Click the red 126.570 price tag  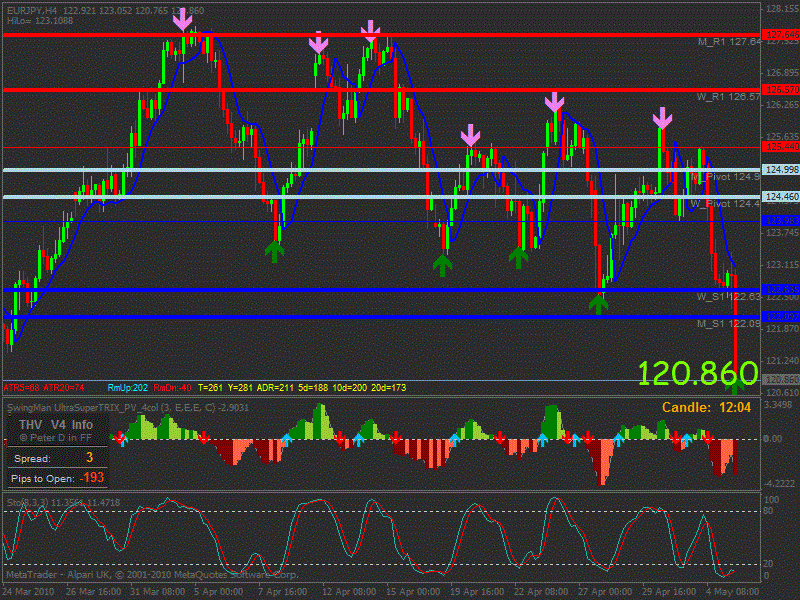pyautogui.click(x=781, y=89)
